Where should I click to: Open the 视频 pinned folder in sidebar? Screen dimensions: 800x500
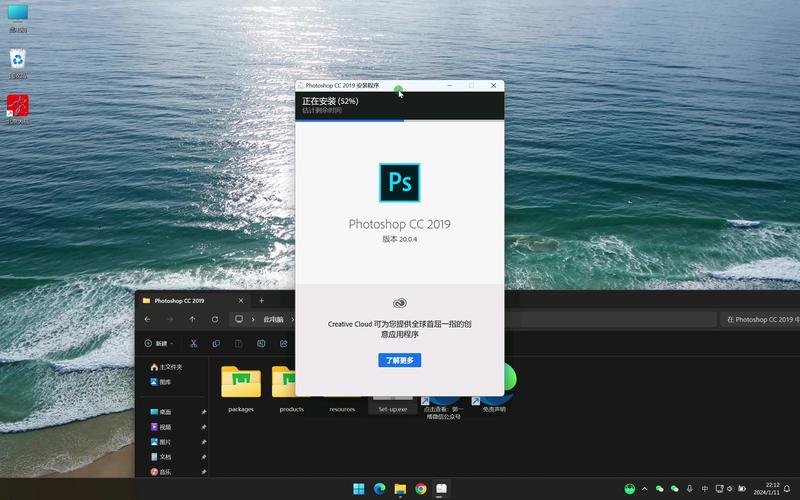165,427
